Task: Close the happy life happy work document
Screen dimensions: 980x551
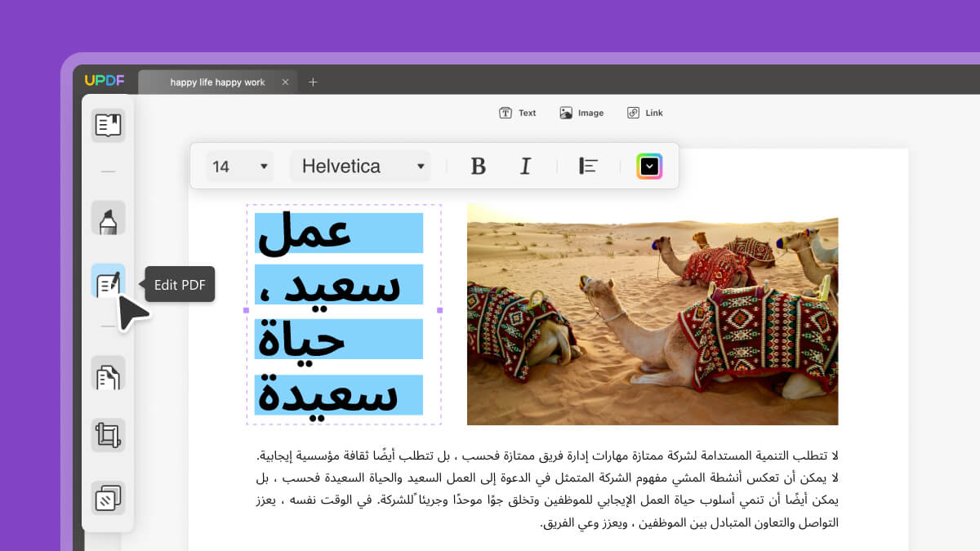Action: point(285,82)
